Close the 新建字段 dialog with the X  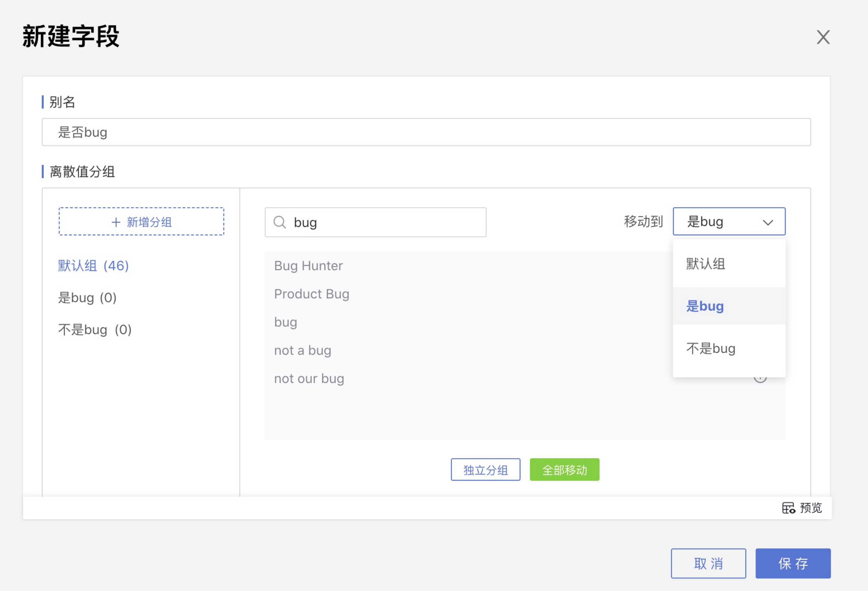pyautogui.click(x=823, y=37)
